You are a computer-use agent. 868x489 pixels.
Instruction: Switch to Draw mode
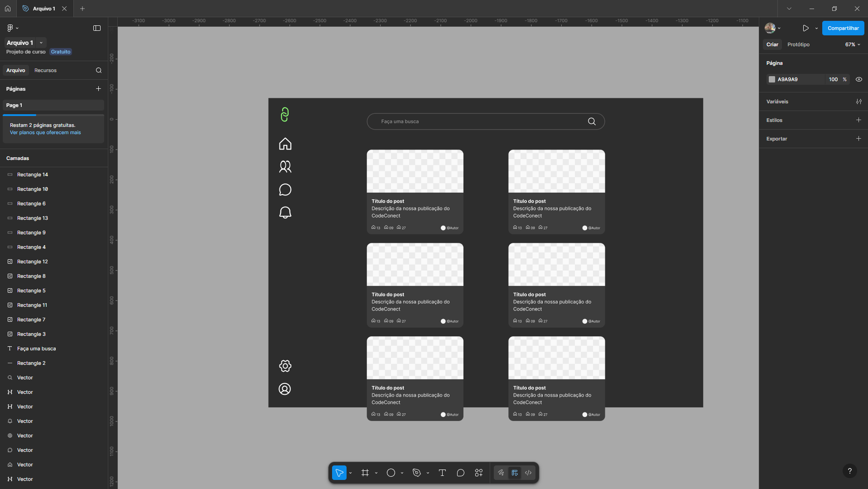[x=501, y=473]
